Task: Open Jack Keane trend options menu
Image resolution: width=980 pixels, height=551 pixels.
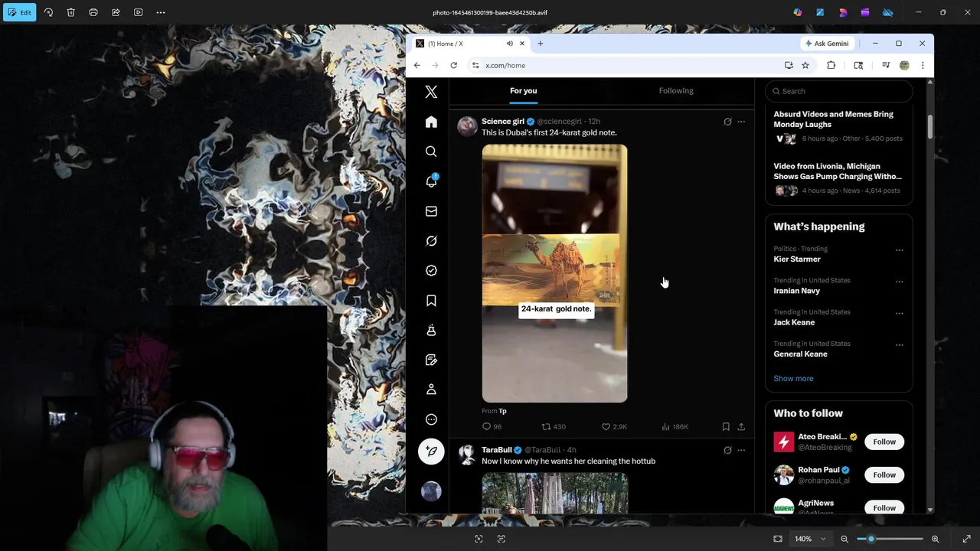Action: pos(900,313)
